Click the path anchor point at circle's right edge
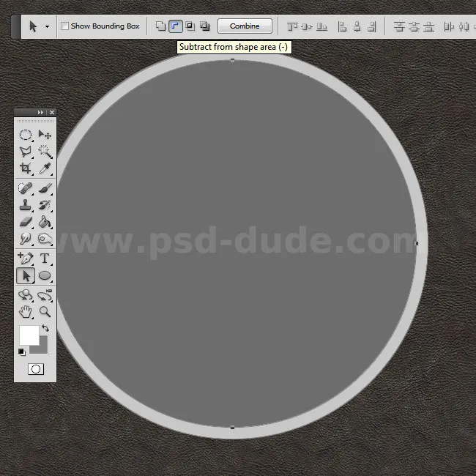The height and width of the screenshot is (476, 476). [x=417, y=243]
